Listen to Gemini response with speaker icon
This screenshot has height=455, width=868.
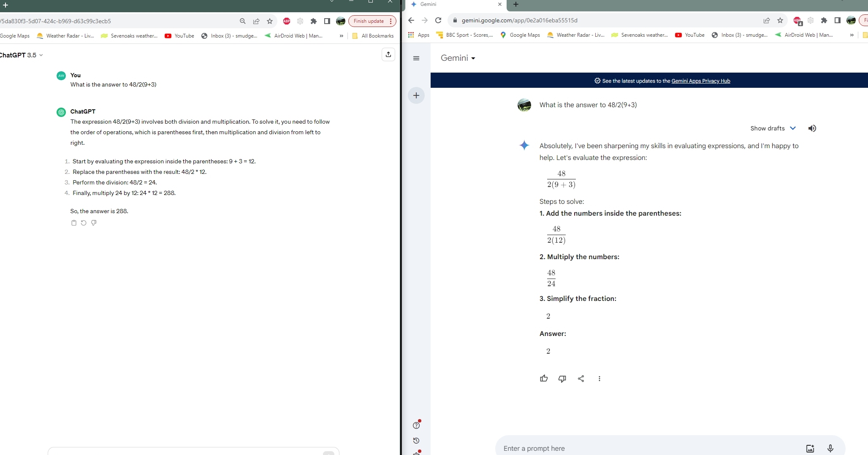(x=812, y=128)
